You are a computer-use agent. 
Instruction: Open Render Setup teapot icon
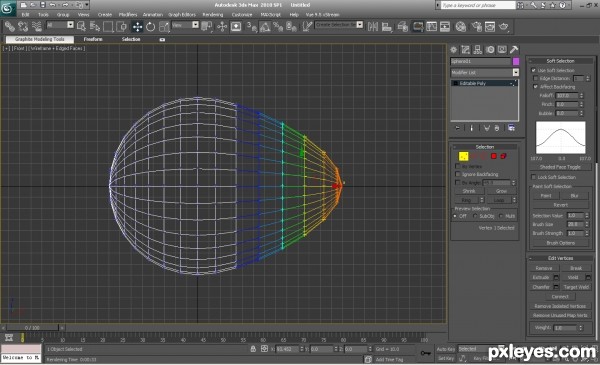pyautogui.click(x=476, y=26)
